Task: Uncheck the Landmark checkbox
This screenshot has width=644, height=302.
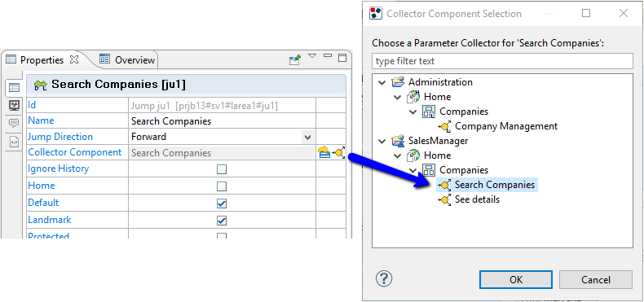Action: pyautogui.click(x=222, y=221)
